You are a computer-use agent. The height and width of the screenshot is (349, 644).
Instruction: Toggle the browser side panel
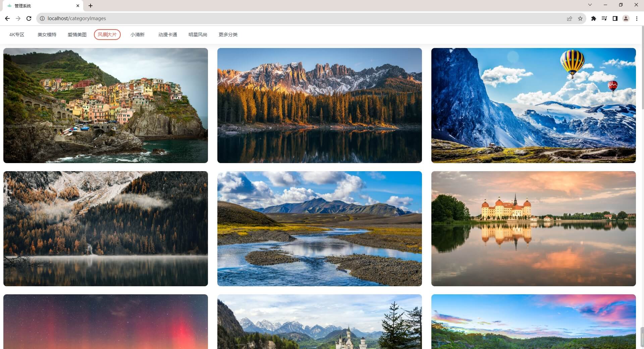615,18
